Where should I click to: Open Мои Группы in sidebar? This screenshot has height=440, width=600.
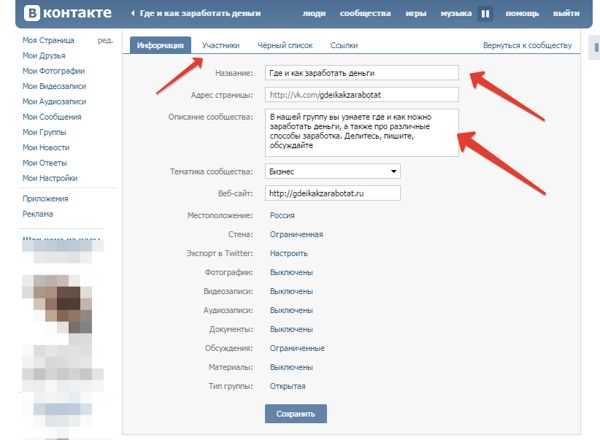coord(44,132)
